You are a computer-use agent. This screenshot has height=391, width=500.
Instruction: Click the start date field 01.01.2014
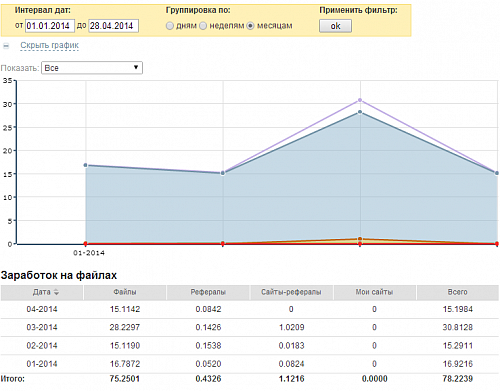[x=50, y=26]
